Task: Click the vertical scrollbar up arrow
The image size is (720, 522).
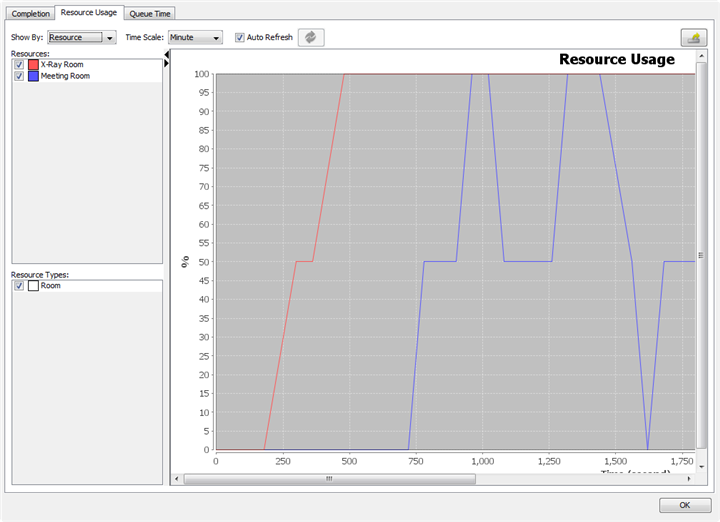Action: point(701,56)
